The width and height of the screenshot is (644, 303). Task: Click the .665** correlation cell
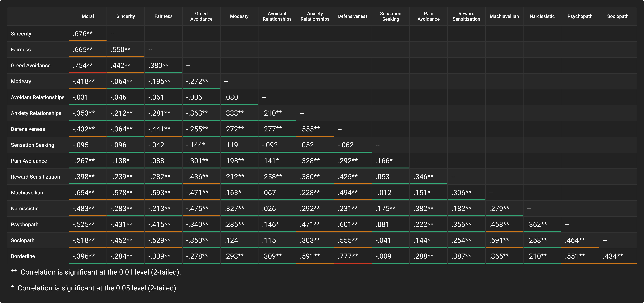coord(88,49)
